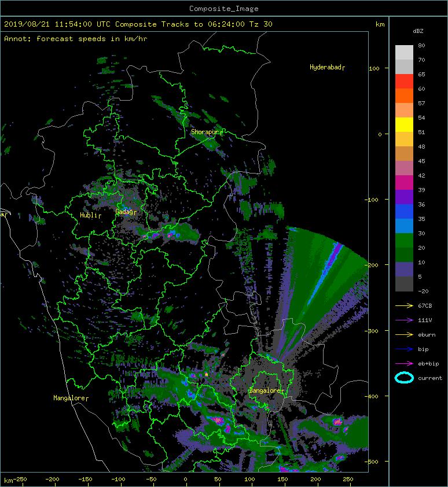Click the 'current' legend label
The width and height of the screenshot is (448, 487).
coord(430,378)
